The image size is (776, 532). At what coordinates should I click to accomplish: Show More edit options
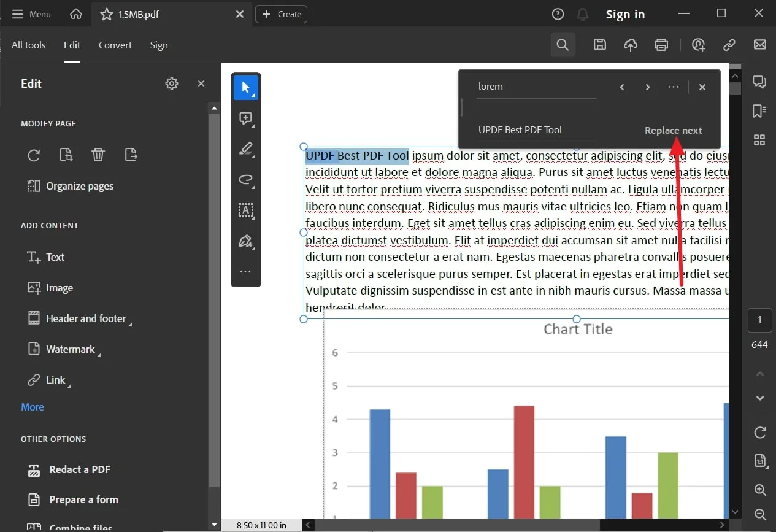coord(33,407)
